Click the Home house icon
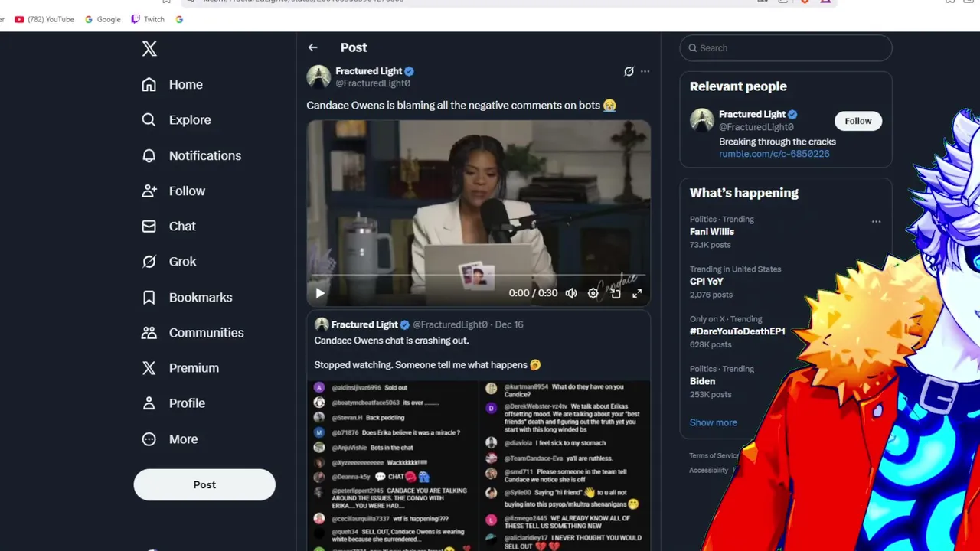The width and height of the screenshot is (980, 551). 149,84
